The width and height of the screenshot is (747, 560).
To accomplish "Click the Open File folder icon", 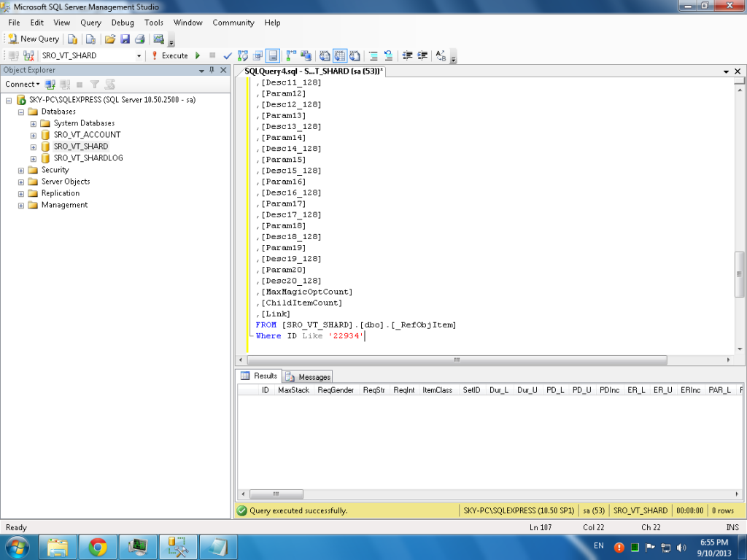I will point(110,39).
